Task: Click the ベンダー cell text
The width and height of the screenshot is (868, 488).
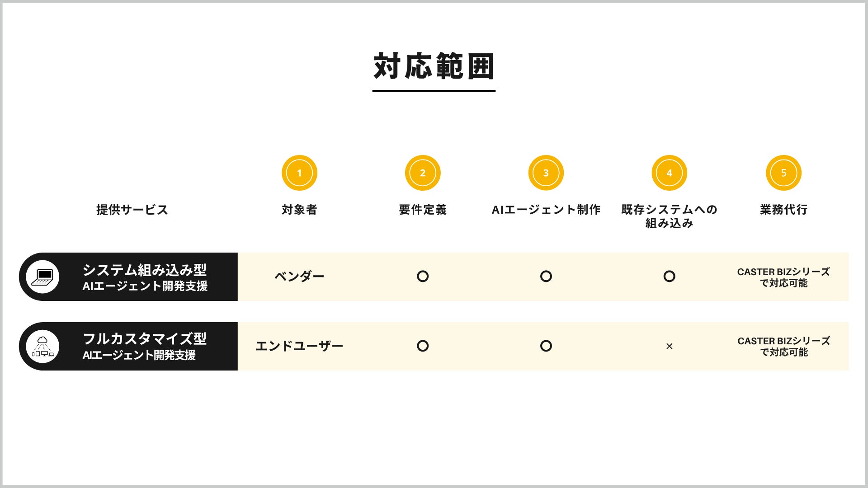Action: (299, 277)
